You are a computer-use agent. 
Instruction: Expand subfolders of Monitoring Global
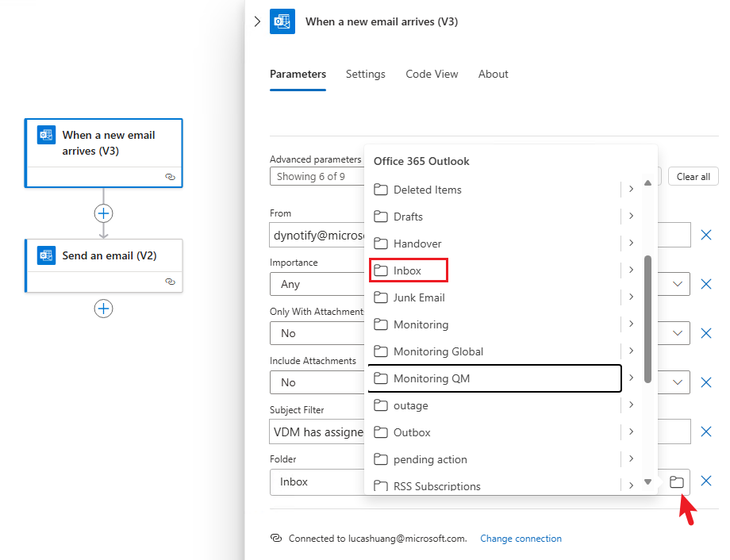coord(632,351)
